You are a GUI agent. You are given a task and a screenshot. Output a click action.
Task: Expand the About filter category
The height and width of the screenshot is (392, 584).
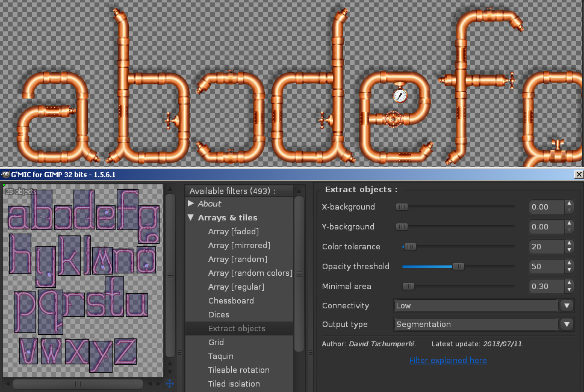pos(191,204)
